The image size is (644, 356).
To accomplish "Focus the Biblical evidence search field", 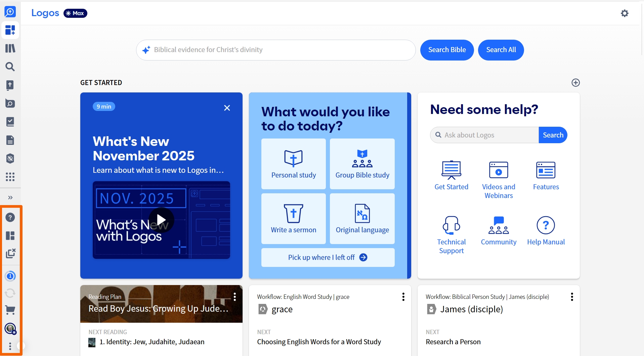I will pos(276,50).
